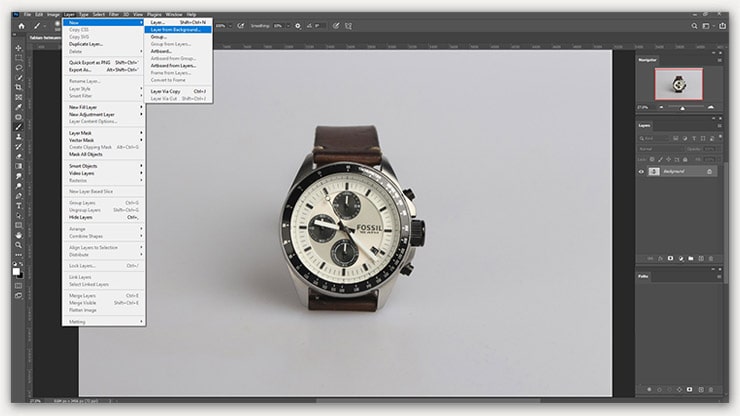Click the Share icon at top right
The width and height of the screenshot is (740, 416).
pos(723,26)
